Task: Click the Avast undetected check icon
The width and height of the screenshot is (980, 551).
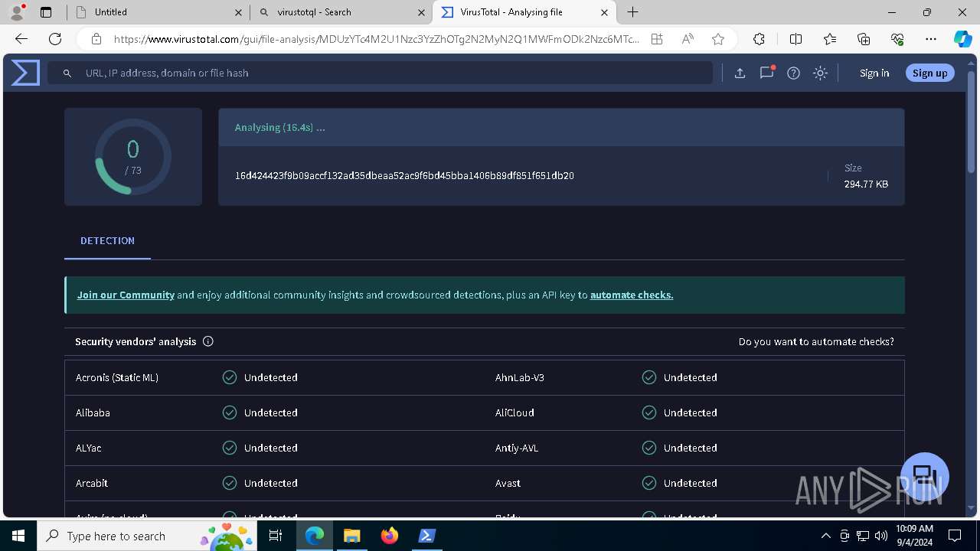Action: [x=649, y=483]
